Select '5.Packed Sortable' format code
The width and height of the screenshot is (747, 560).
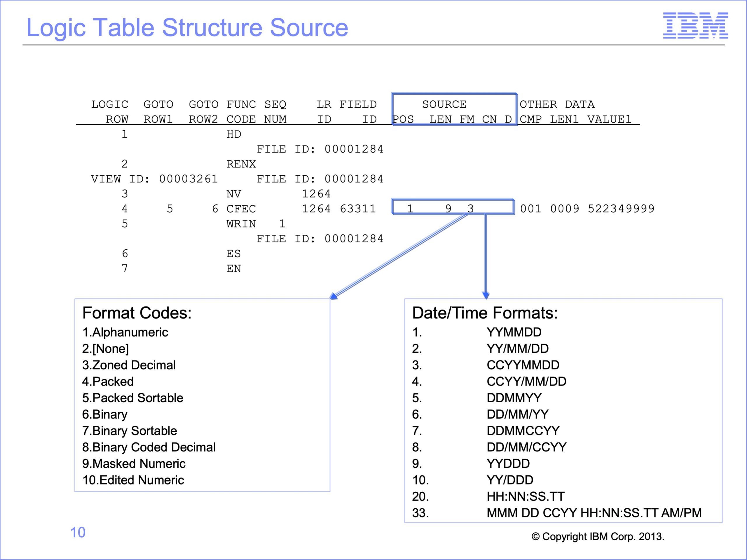(132, 398)
